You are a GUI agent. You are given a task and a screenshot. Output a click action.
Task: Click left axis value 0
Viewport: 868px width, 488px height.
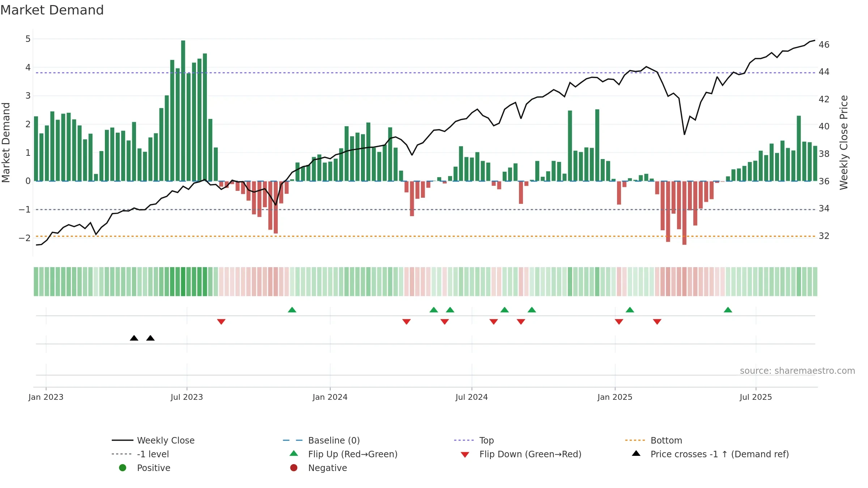(28, 181)
